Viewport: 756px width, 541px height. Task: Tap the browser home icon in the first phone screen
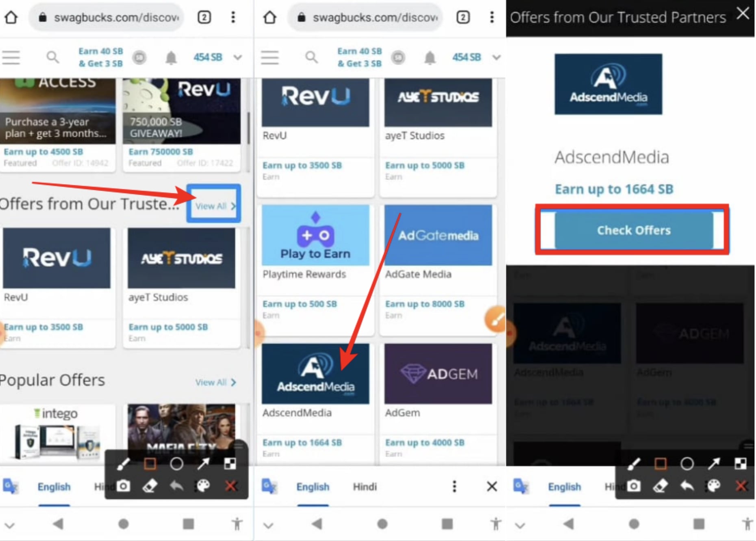11,17
